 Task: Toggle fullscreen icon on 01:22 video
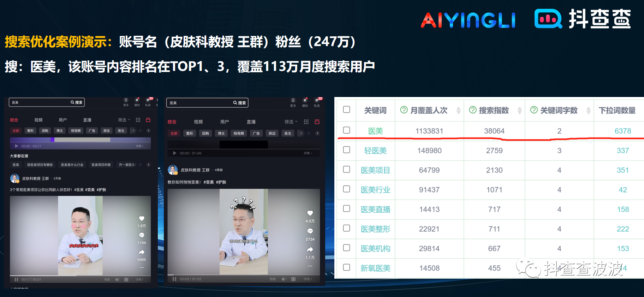[293, 279]
